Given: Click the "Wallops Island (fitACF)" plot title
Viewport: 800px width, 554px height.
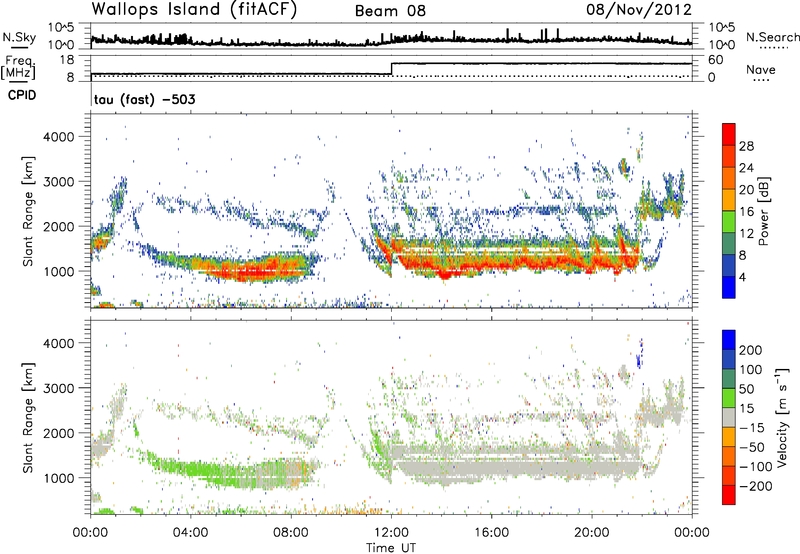Looking at the screenshot, I should (194, 9).
